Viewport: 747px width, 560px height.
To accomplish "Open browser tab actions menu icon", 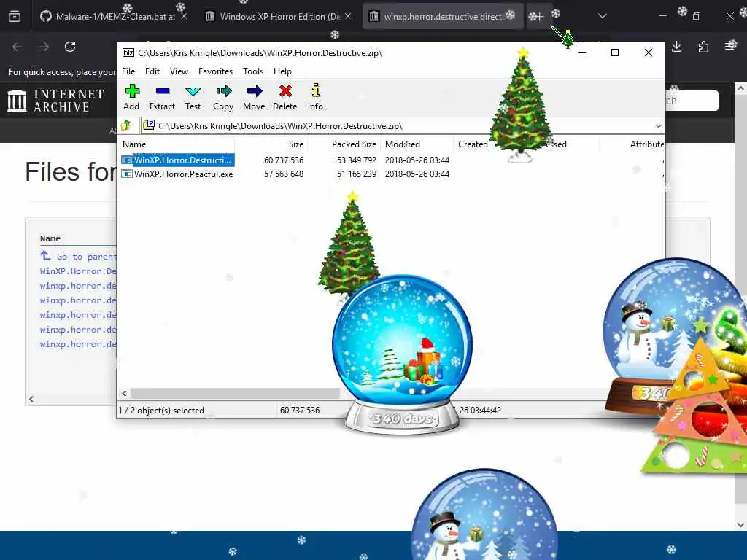I will [x=15, y=17].
